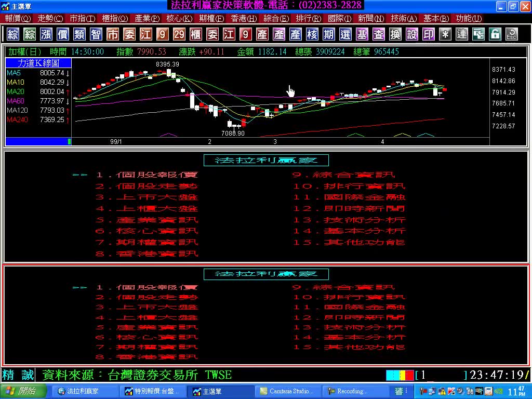This screenshot has height=399, width=532.
Task: Open the 期權(F) menu
Action: (211, 18)
